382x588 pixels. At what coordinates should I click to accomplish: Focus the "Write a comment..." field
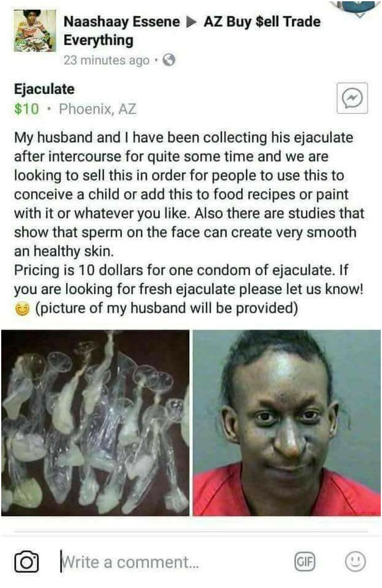tap(173, 562)
